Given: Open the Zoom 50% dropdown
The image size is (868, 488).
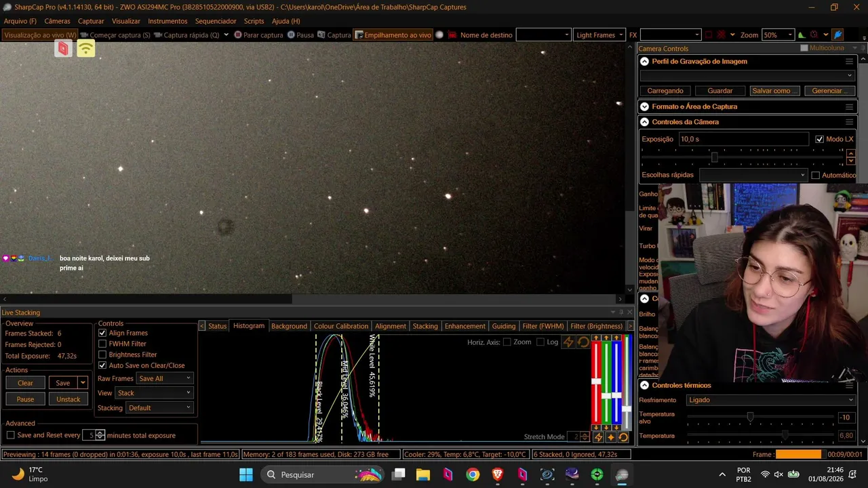Looking at the screenshot, I should [x=778, y=35].
